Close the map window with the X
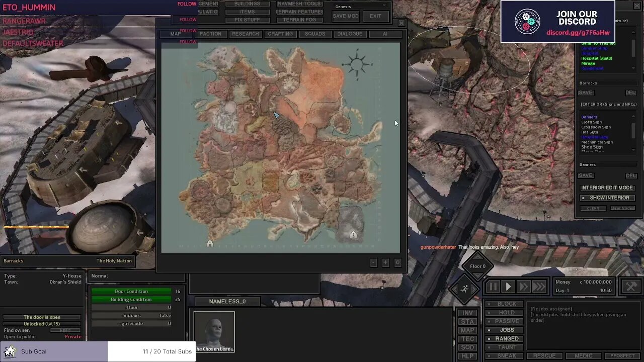644x362 pixels. coord(401,23)
